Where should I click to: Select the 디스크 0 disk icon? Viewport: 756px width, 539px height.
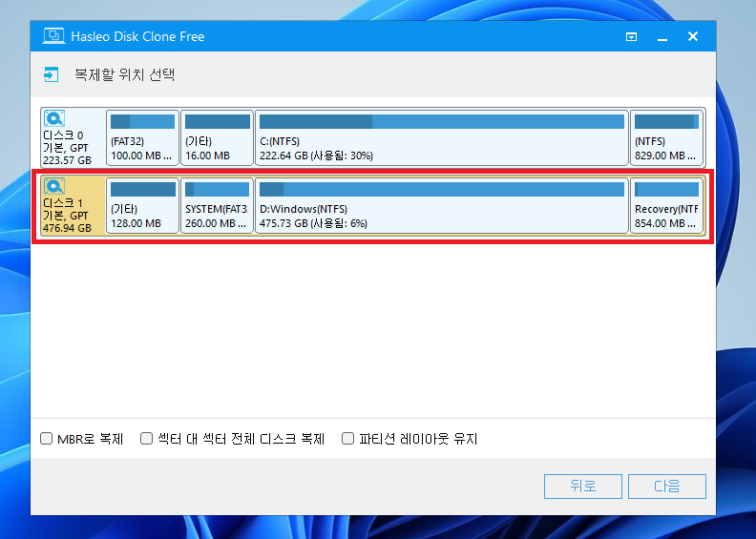click(54, 118)
